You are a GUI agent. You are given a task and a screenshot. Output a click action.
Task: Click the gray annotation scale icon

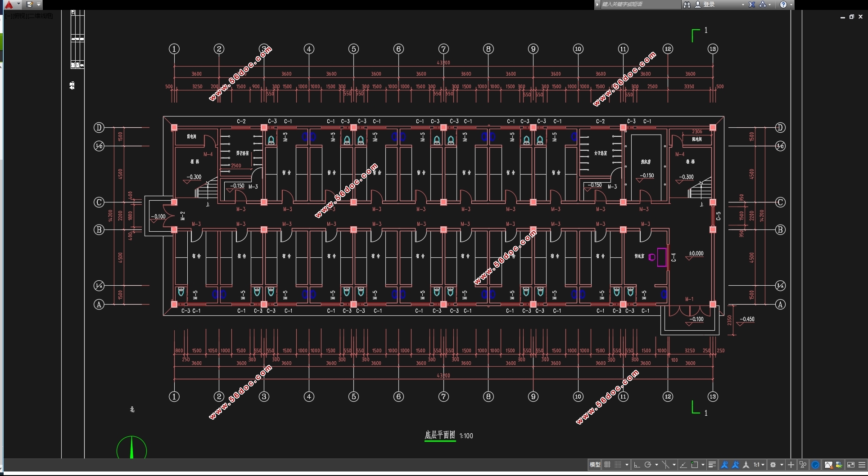coord(746,465)
